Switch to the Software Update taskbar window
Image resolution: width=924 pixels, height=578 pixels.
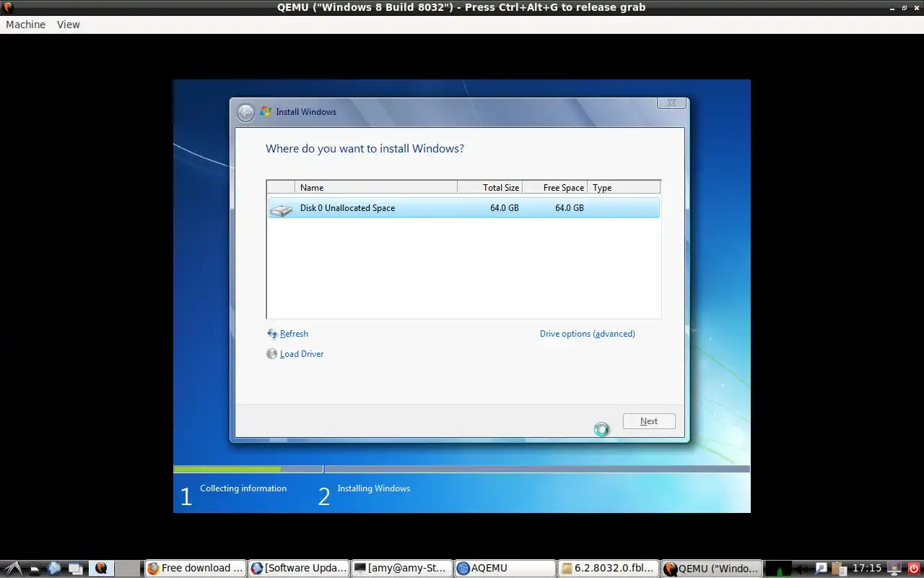pyautogui.click(x=299, y=569)
